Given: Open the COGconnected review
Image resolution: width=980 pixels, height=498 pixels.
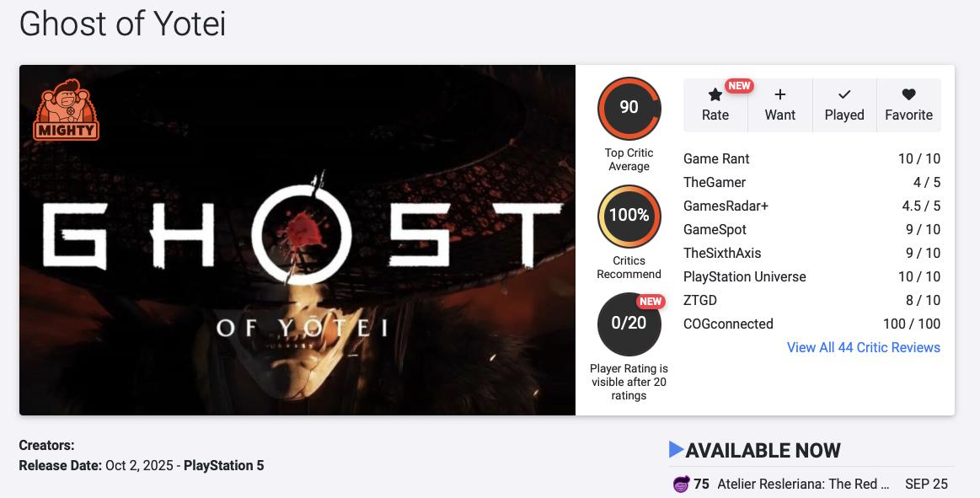Looking at the screenshot, I should point(728,324).
